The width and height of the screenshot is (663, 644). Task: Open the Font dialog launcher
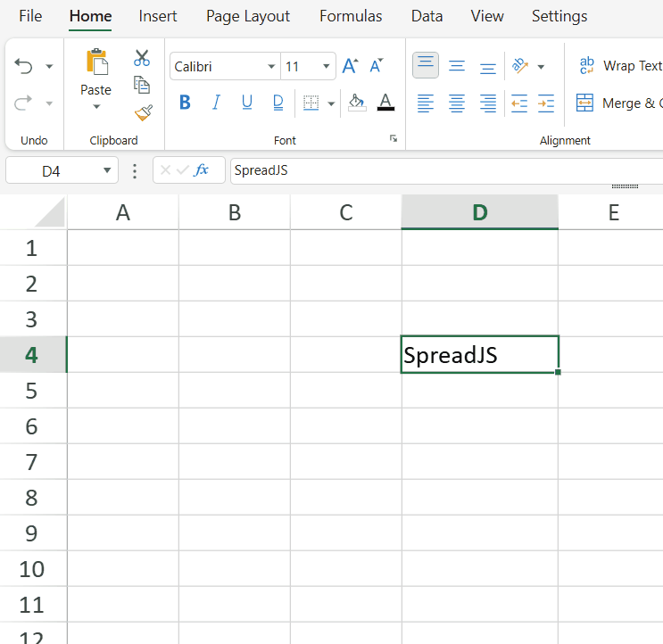click(x=394, y=138)
